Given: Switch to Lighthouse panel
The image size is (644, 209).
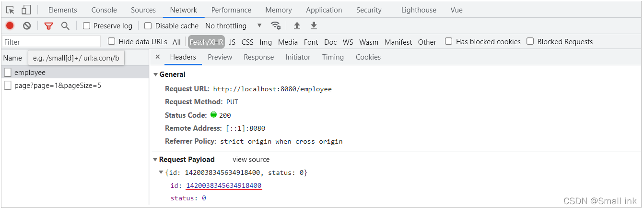Looking at the screenshot, I should 419,10.
